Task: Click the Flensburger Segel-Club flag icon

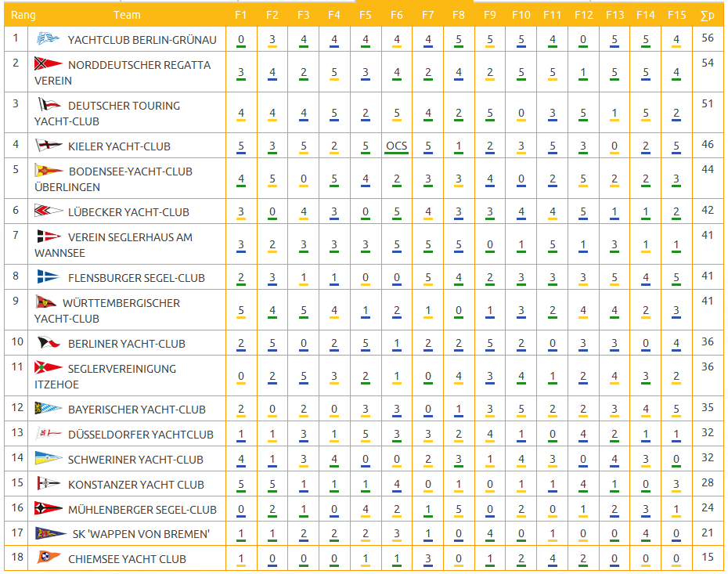Action: (49, 276)
